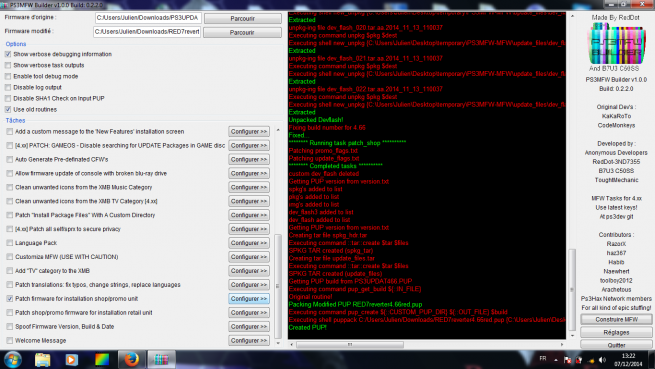The image size is (655, 369).
Task: Open Configurer for Spoof Firmware Version
Action: (249, 326)
